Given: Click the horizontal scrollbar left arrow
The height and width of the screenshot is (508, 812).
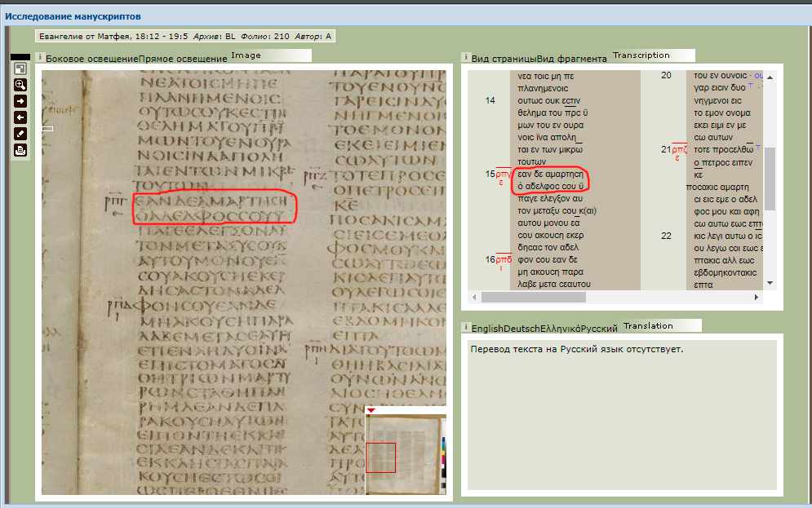Looking at the screenshot, I should pos(474,297).
